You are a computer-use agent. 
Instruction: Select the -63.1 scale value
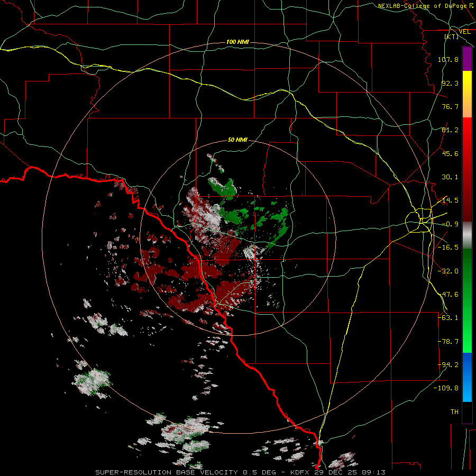(448, 318)
